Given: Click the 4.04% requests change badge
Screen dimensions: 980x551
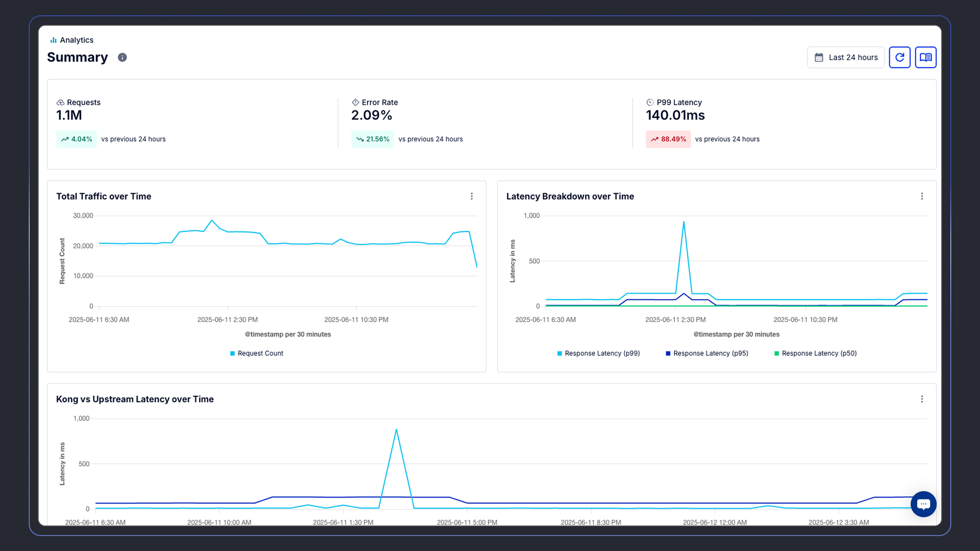Looking at the screenshot, I should point(77,139).
